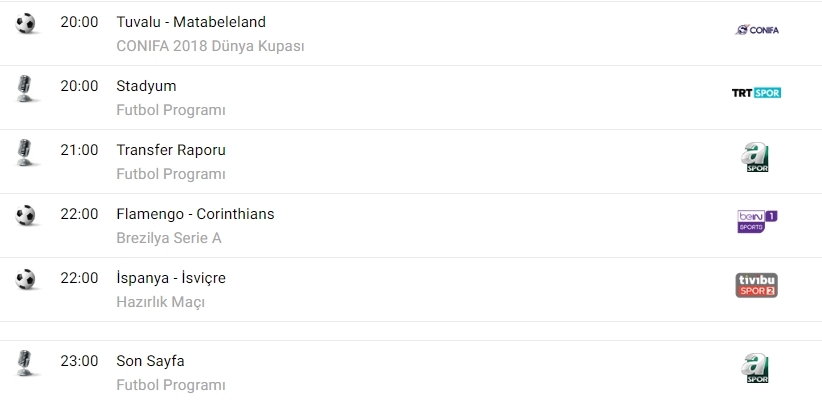The image size is (822, 401).
Task: Click the microphone icon beside Son Sayfa
Action: 26,362
